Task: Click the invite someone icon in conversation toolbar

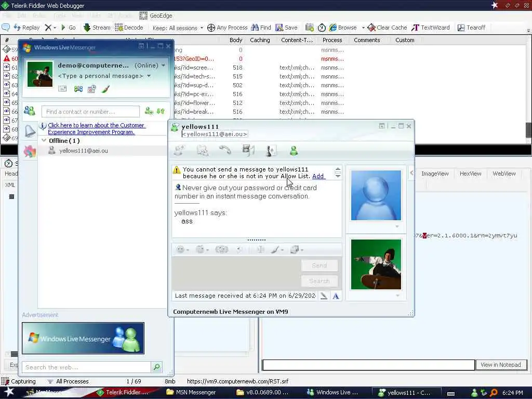Action: (x=179, y=150)
